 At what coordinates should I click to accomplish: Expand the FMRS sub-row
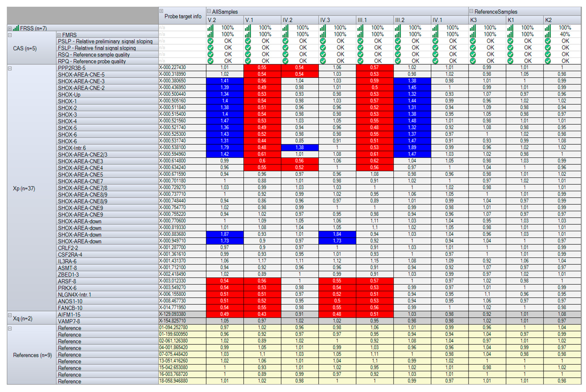59,35
